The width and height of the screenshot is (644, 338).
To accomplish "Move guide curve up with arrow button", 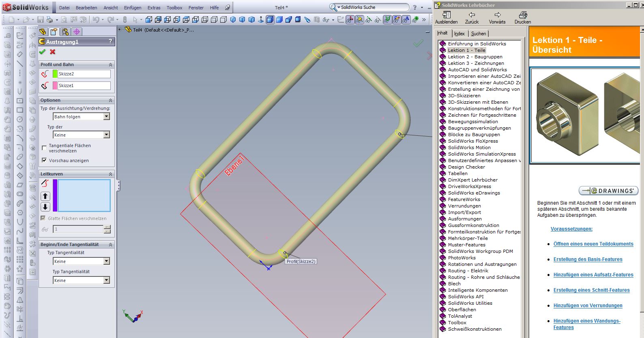I will [x=45, y=196].
